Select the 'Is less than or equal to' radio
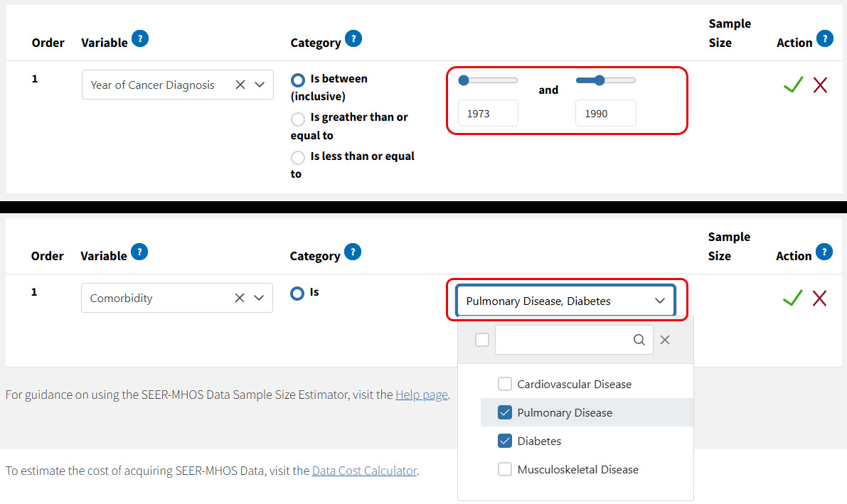The width and height of the screenshot is (847, 504). [298, 157]
